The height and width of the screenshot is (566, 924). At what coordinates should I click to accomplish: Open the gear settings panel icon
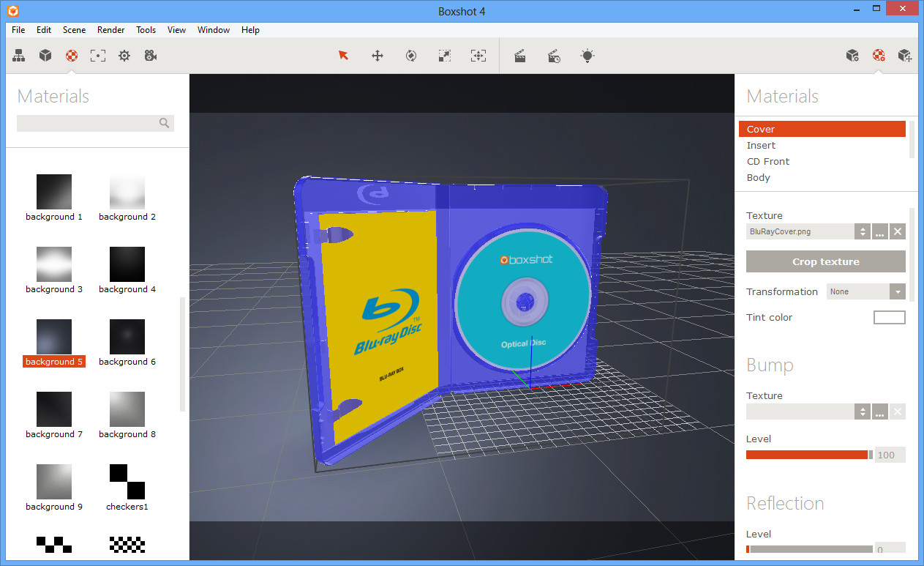124,56
